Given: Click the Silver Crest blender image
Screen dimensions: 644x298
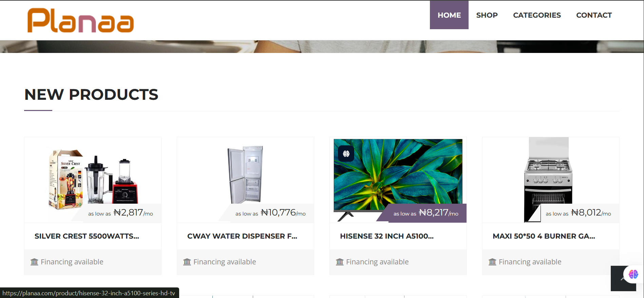Looking at the screenshot, I should (x=93, y=179).
